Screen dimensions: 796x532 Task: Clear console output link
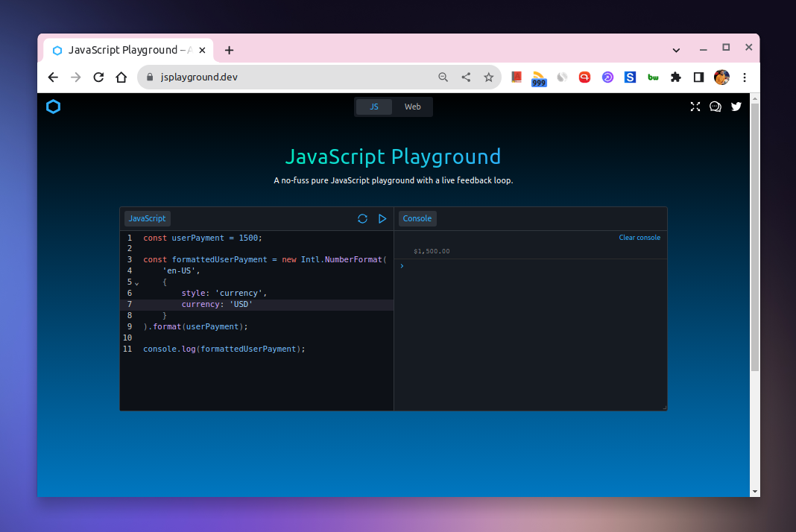[x=639, y=238]
